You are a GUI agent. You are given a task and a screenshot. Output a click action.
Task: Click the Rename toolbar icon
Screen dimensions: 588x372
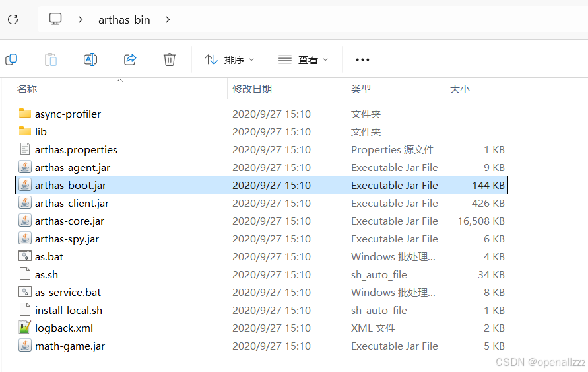[90, 59]
